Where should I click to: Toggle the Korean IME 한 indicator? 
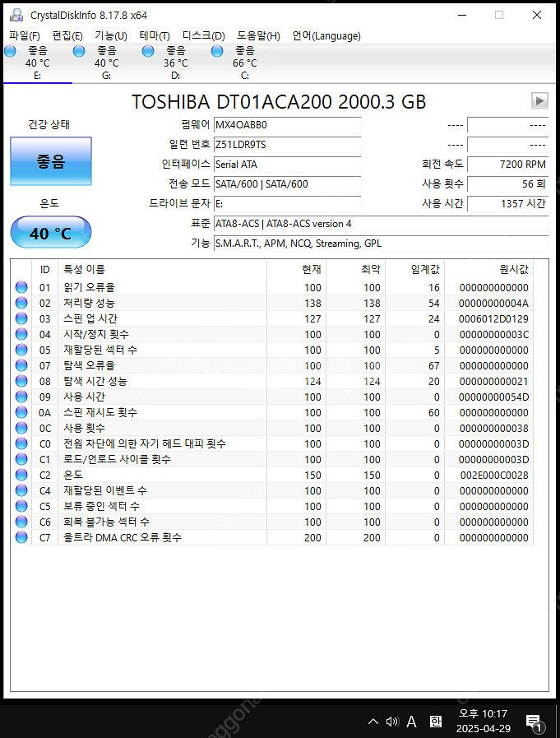[x=436, y=721]
